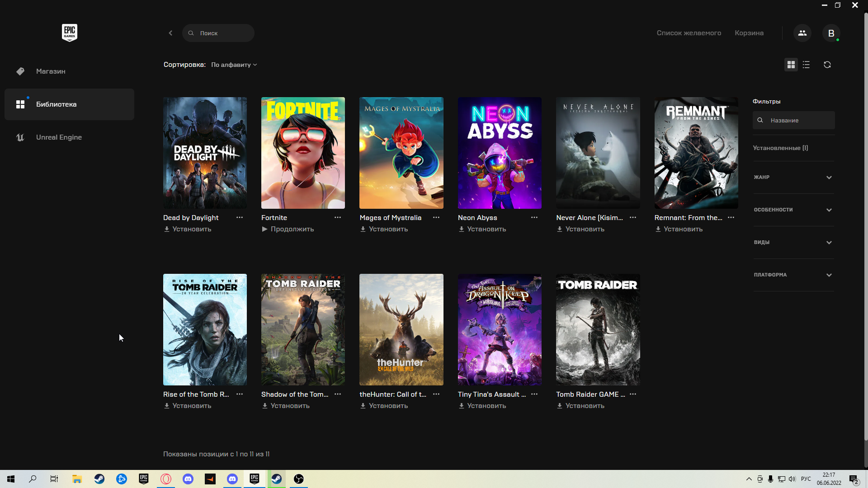Click the Epic Games logo

[70, 33]
